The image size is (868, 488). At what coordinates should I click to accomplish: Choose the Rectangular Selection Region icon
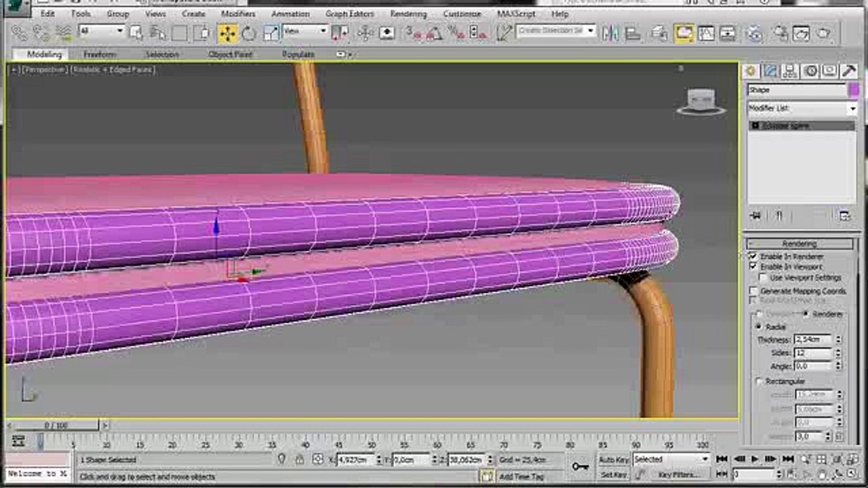coord(179,32)
